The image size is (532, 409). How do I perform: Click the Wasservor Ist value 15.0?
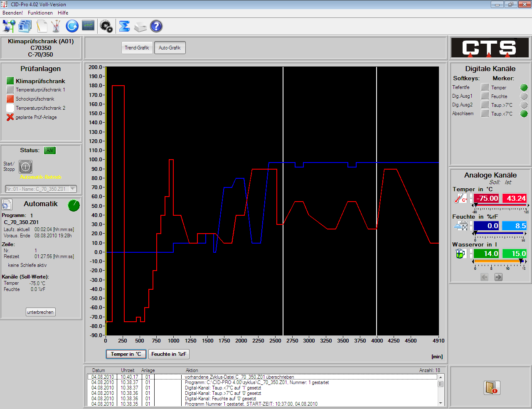tap(515, 254)
